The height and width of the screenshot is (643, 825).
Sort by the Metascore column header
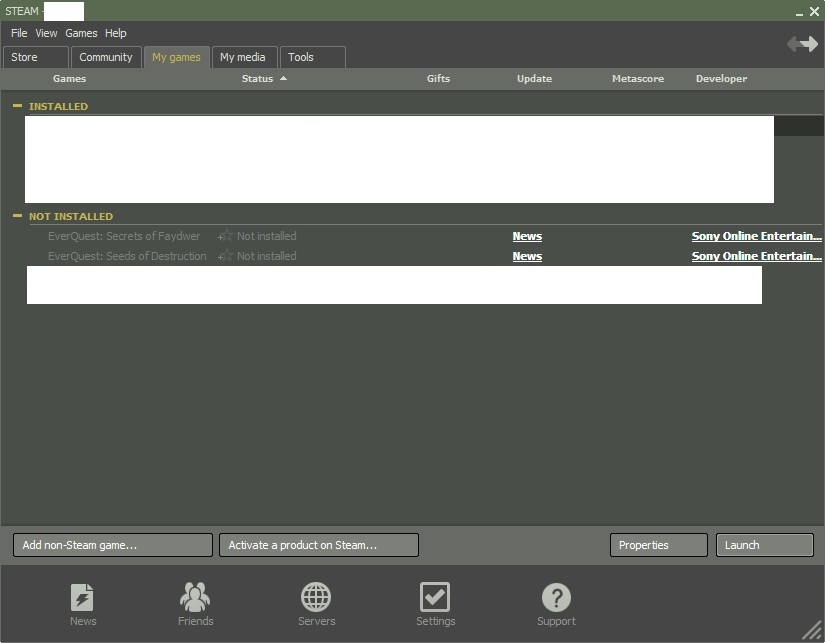(x=638, y=78)
